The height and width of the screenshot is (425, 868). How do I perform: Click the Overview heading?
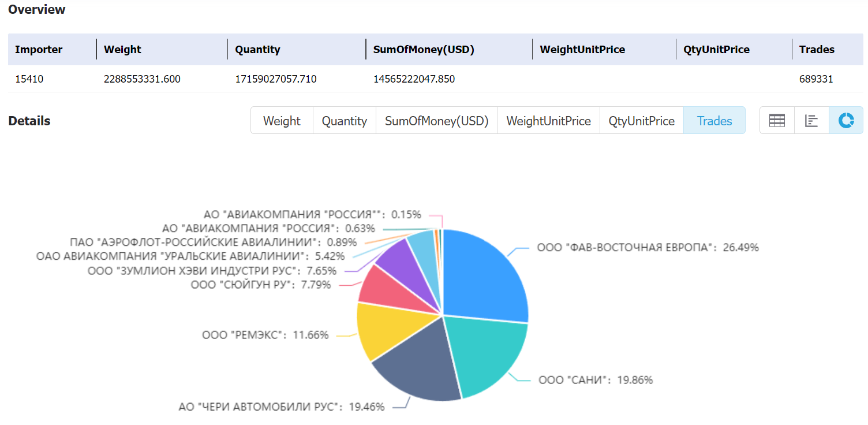37,10
